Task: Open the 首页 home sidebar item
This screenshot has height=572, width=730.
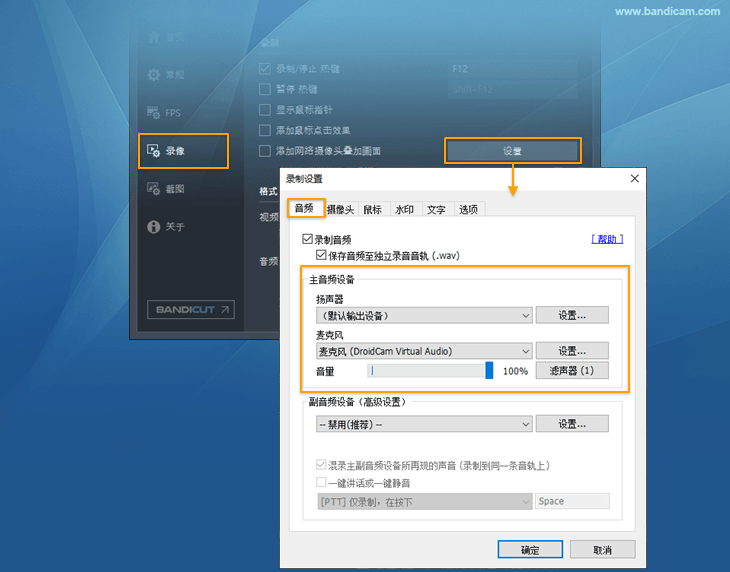Action: pos(166,37)
